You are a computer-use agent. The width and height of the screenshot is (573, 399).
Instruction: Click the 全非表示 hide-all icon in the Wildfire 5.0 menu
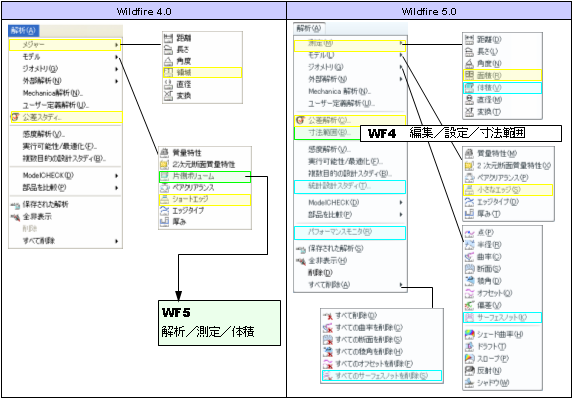[x=302, y=261]
